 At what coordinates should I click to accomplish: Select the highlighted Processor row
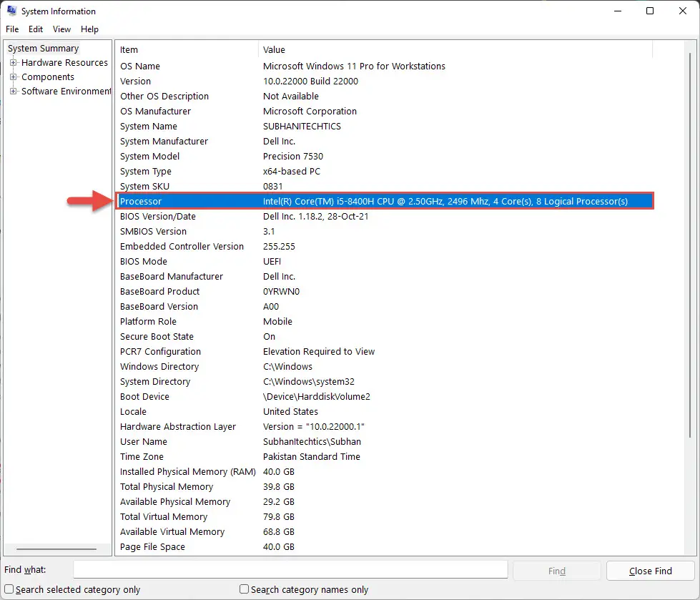coord(385,201)
